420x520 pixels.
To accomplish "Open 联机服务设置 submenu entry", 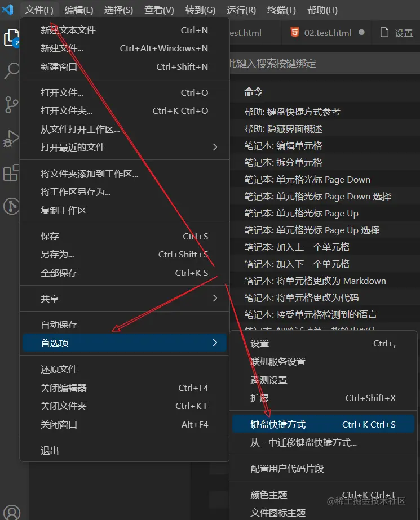I will pos(323,362).
